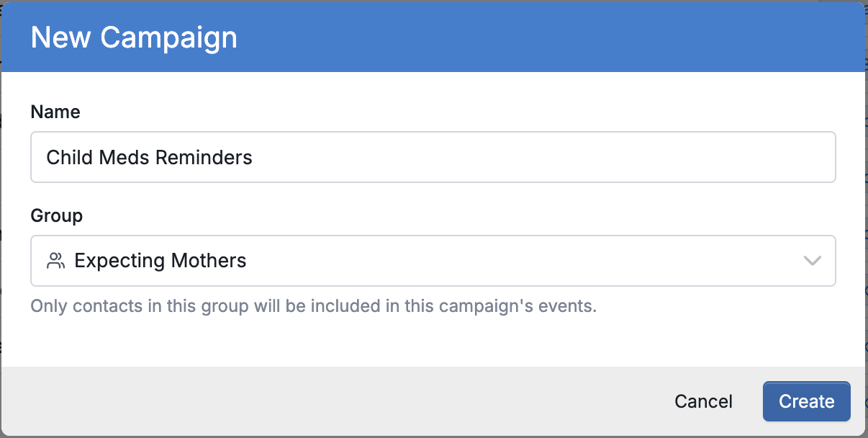The width and height of the screenshot is (868, 438).
Task: Click the Name field label
Action: pos(55,112)
